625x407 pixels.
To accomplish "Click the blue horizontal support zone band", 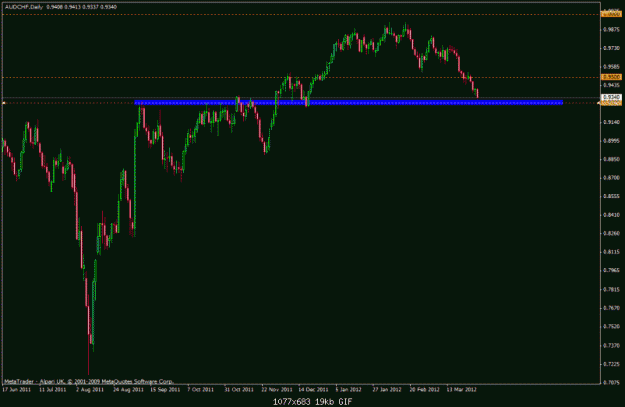I will click(x=349, y=103).
